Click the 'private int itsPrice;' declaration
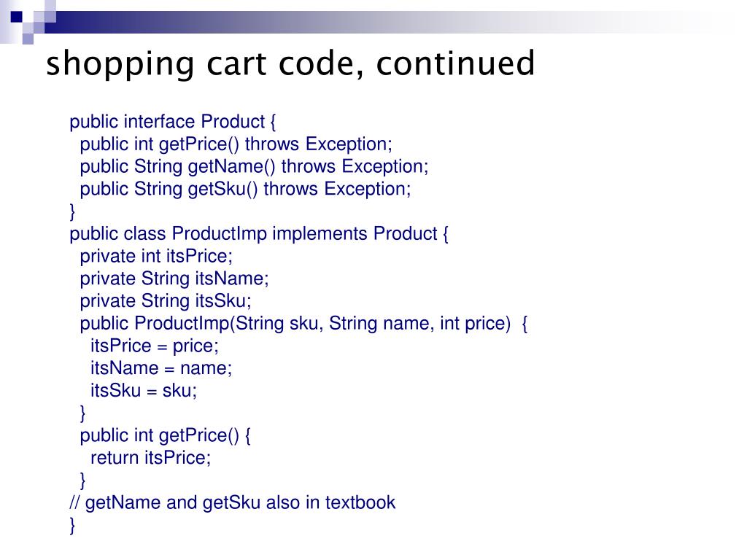This screenshot has width=747, height=560. click(x=156, y=256)
